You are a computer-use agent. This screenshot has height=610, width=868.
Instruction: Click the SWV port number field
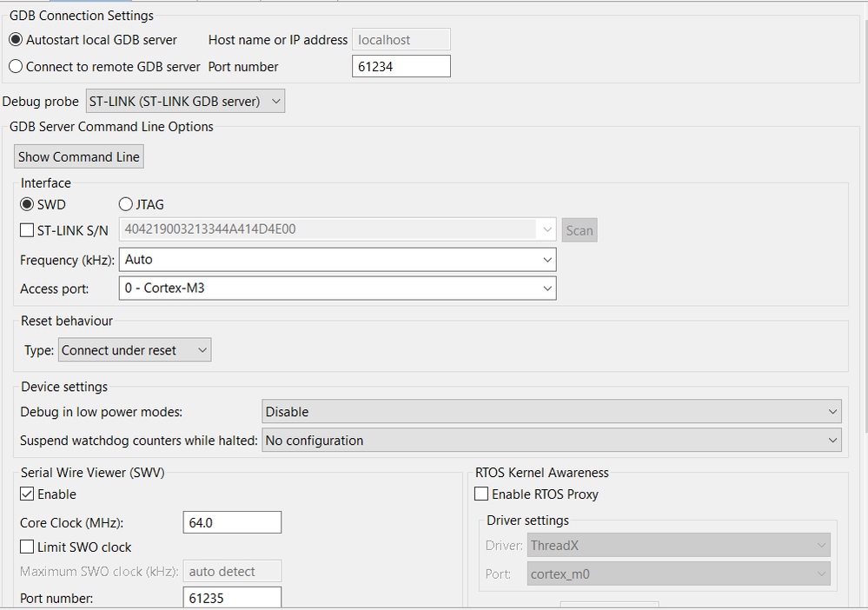tap(232, 598)
